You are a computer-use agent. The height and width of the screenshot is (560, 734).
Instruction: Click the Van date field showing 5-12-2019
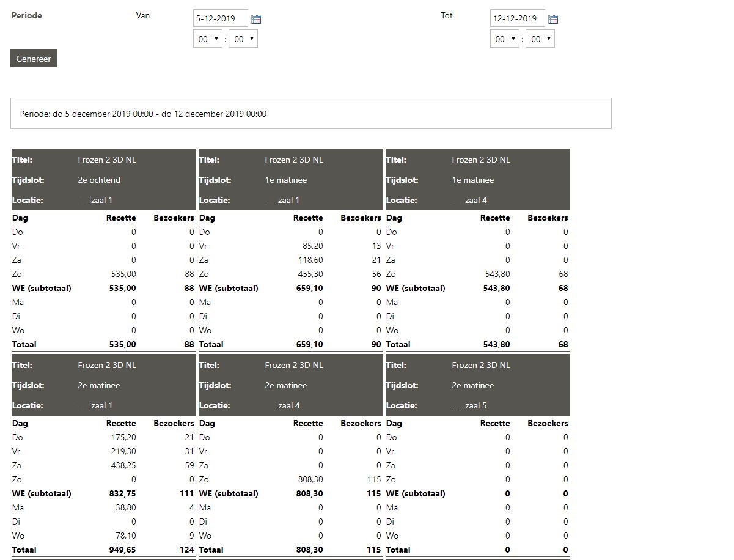tap(221, 18)
